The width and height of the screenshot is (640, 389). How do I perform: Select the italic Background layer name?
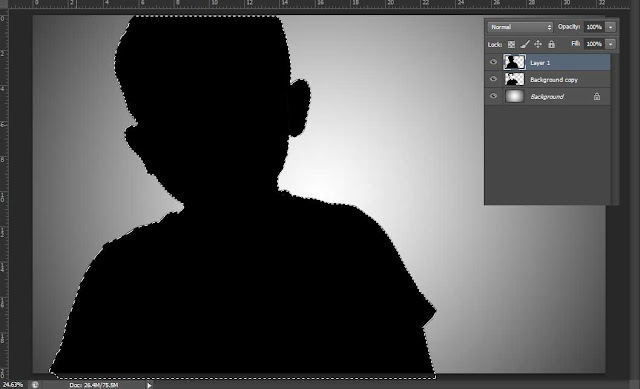click(x=547, y=97)
